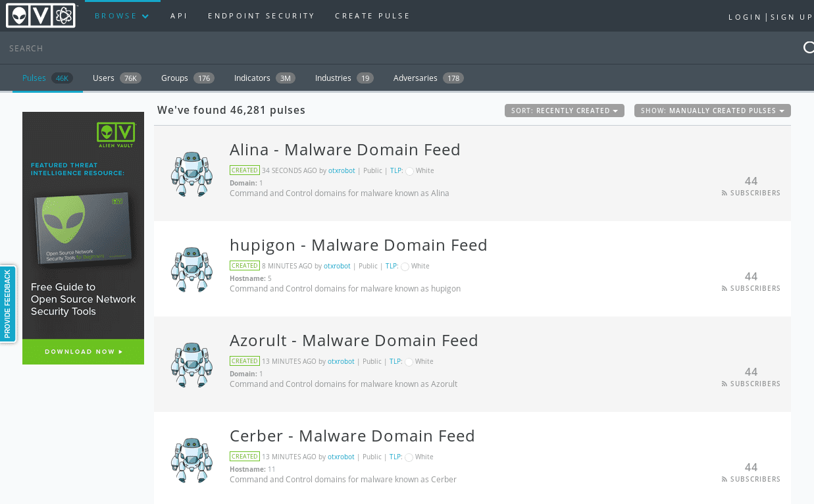Image resolution: width=814 pixels, height=504 pixels.
Task: Click the TLP: link on the Alina pulse
Action: click(396, 171)
